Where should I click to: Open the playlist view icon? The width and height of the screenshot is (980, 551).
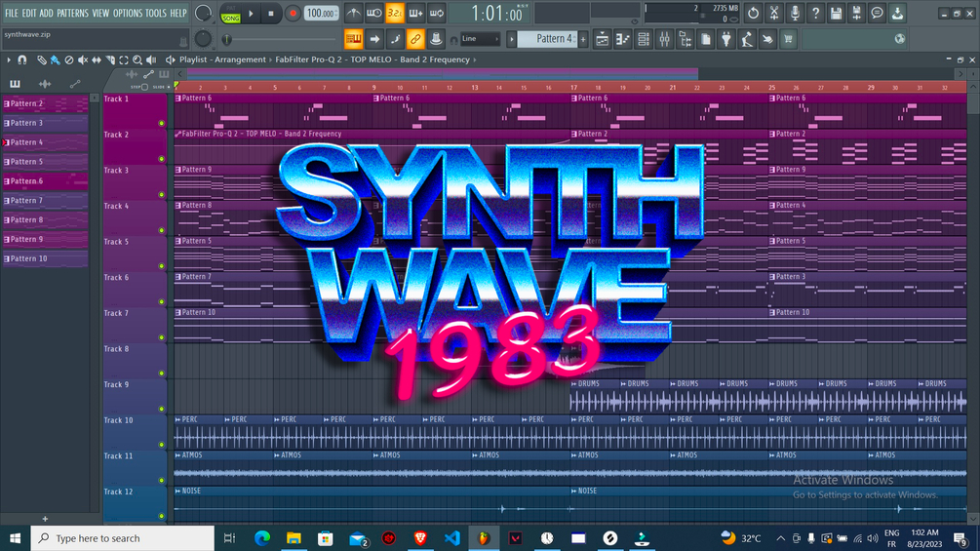pyautogui.click(x=602, y=39)
